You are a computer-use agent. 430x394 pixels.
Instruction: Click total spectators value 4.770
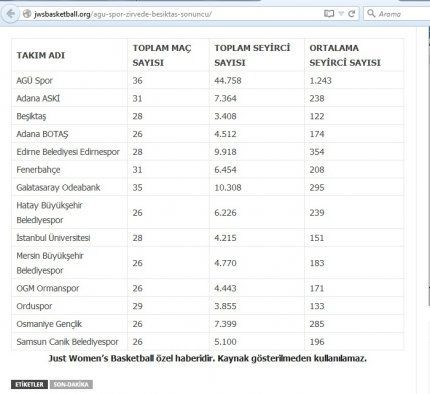(225, 263)
